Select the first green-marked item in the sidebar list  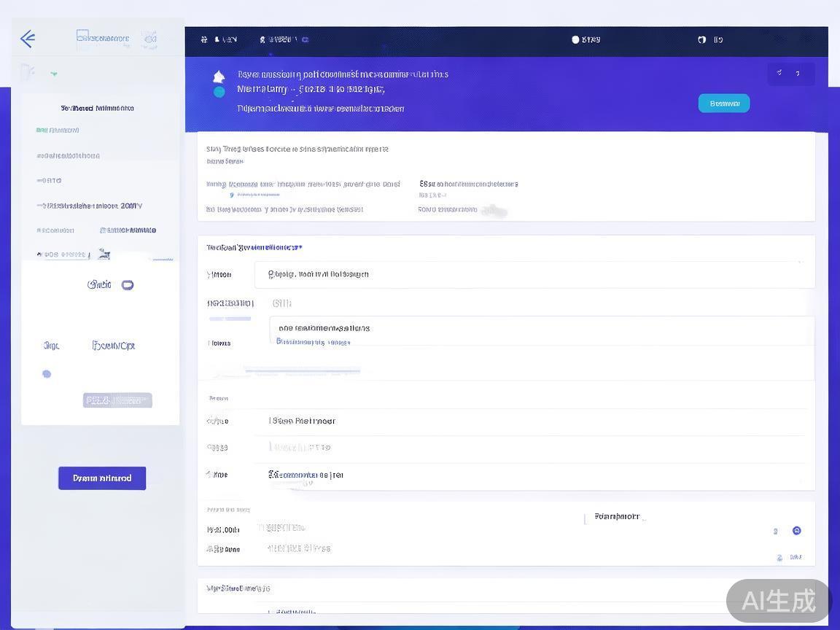58,131
